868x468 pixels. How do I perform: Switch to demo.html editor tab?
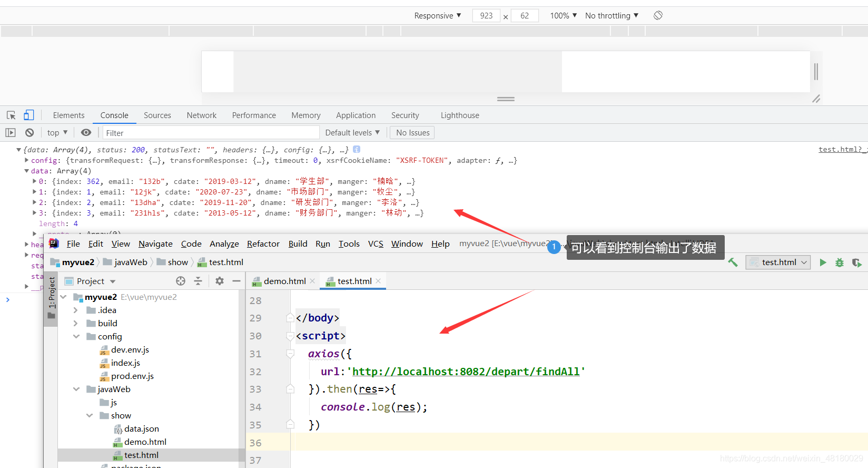pyautogui.click(x=284, y=281)
